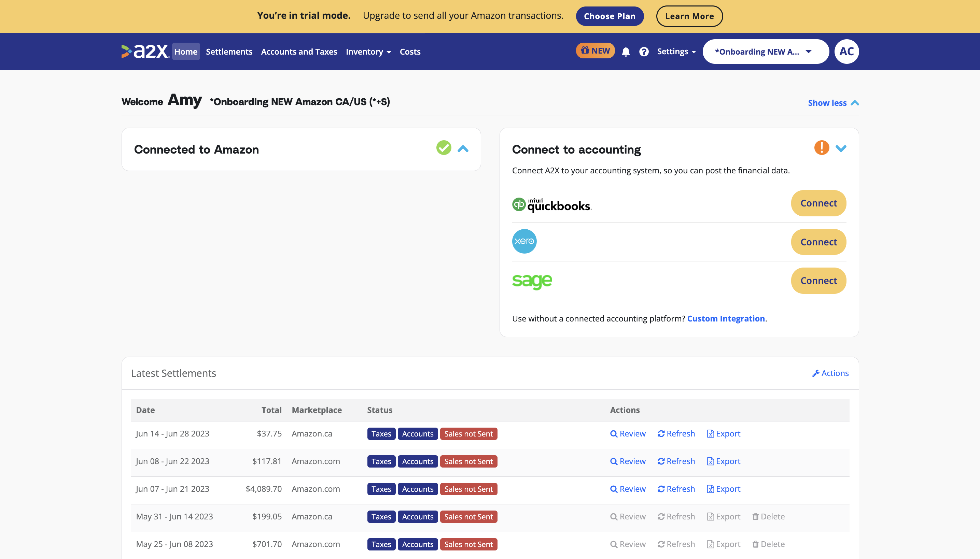Click Show less to collapse onboarding
This screenshot has height=559, width=980.
pos(833,103)
